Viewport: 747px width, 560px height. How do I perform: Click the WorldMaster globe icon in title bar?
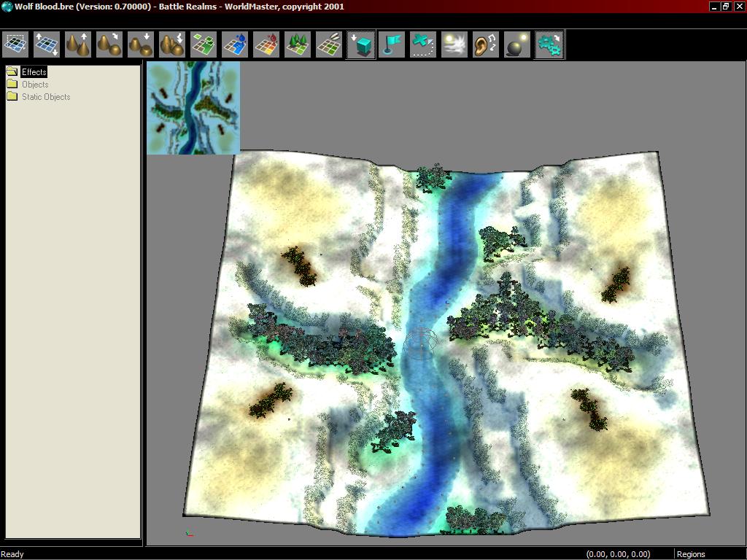[7, 7]
